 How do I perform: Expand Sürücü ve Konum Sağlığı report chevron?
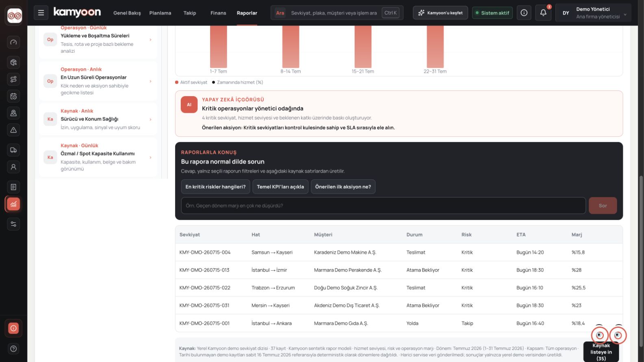(x=151, y=119)
